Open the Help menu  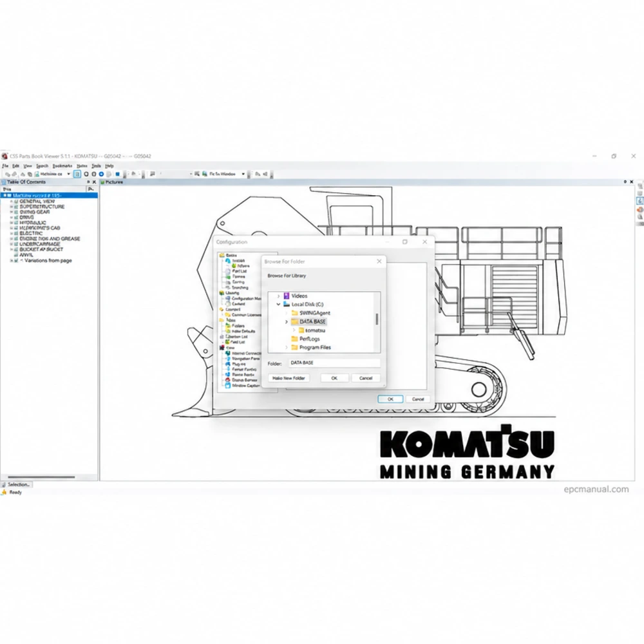pyautogui.click(x=109, y=166)
